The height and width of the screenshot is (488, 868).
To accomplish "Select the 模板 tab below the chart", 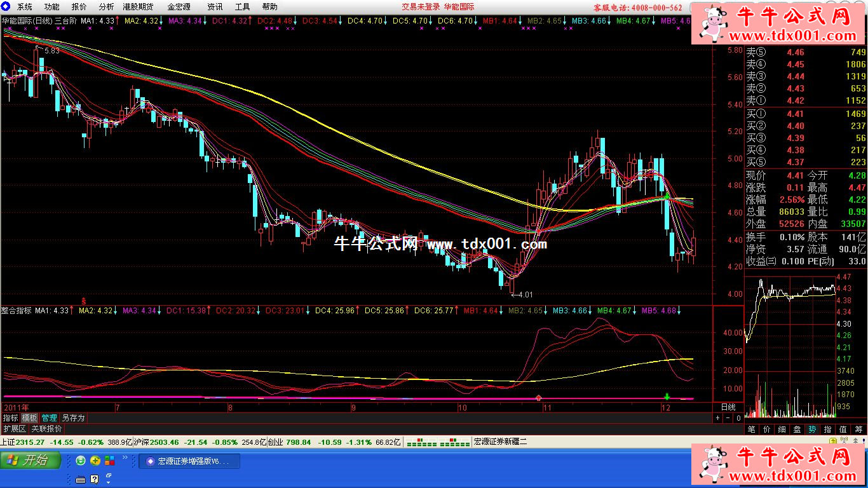I will 29,418.
